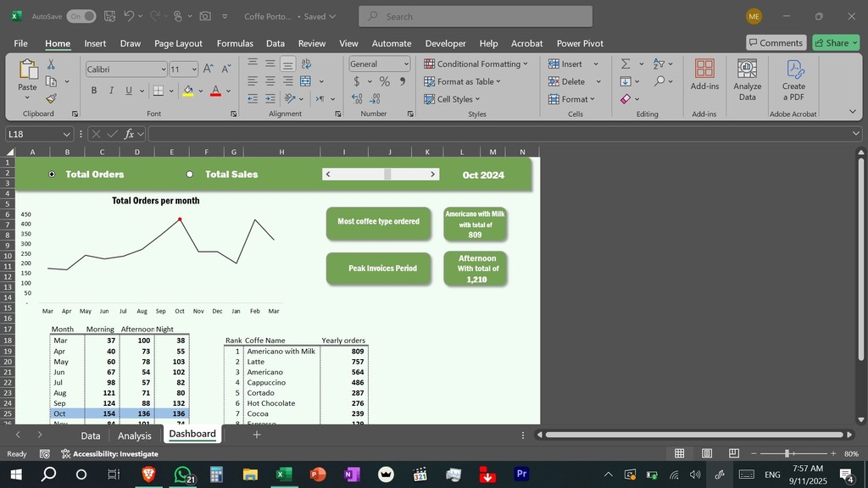Click the zoom slider in status bar
This screenshot has width=868, height=488.
[x=787, y=454]
